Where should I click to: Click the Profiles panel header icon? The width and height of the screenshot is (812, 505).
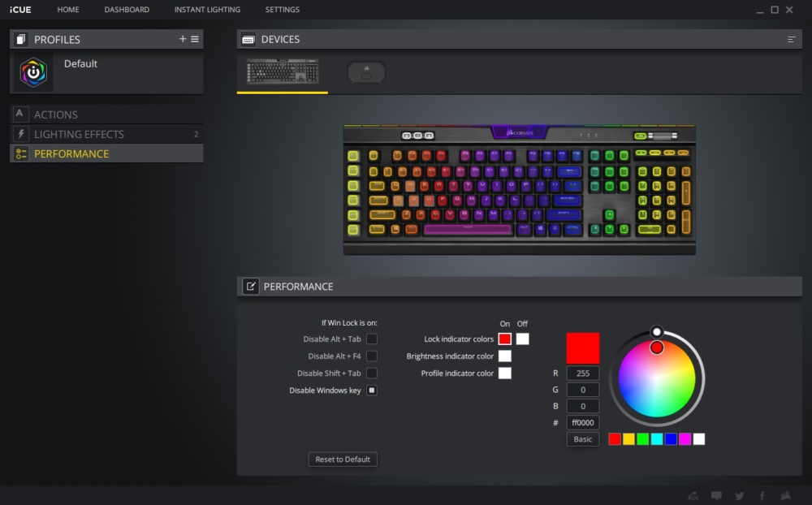pos(21,39)
